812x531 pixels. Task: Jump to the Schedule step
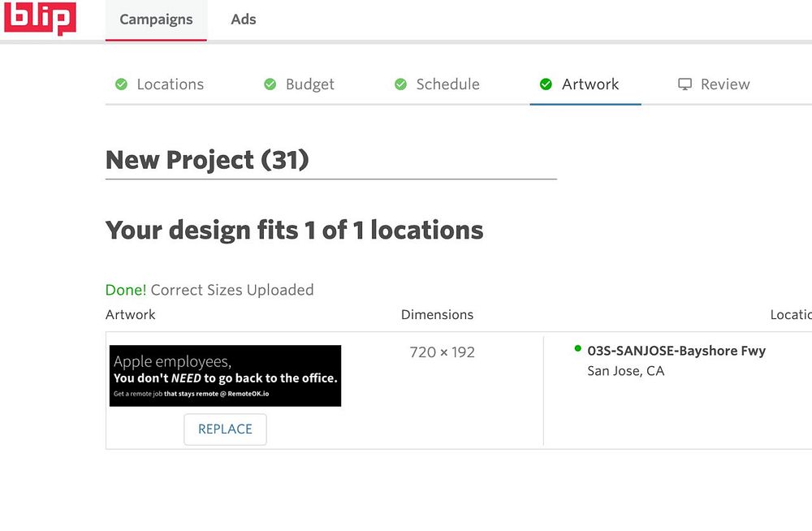(x=447, y=84)
